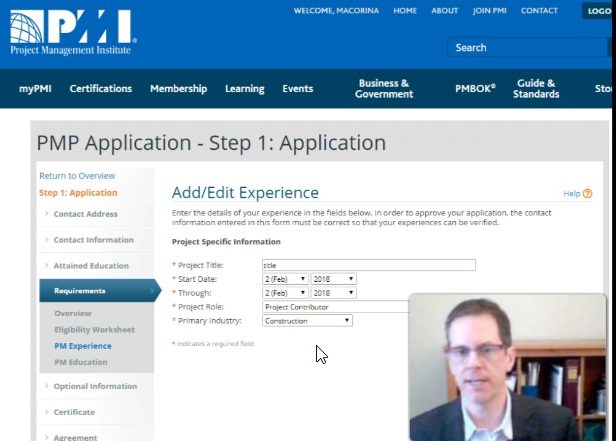Open the CONTACT link
The width and height of the screenshot is (616, 441).
539,11
